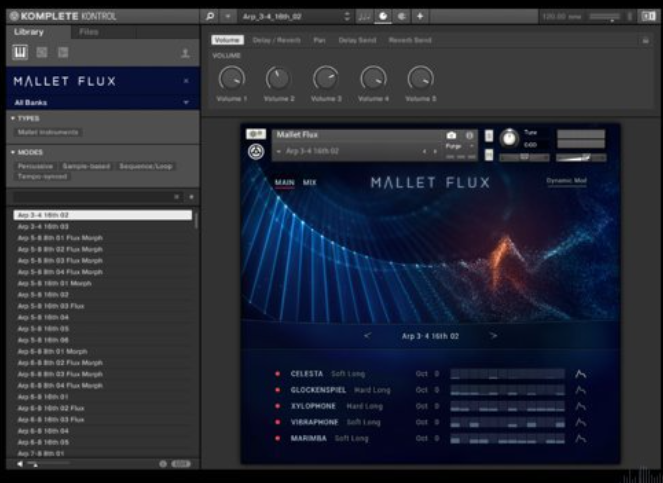
Task: Select the Percussive mode tag
Action: (x=35, y=165)
